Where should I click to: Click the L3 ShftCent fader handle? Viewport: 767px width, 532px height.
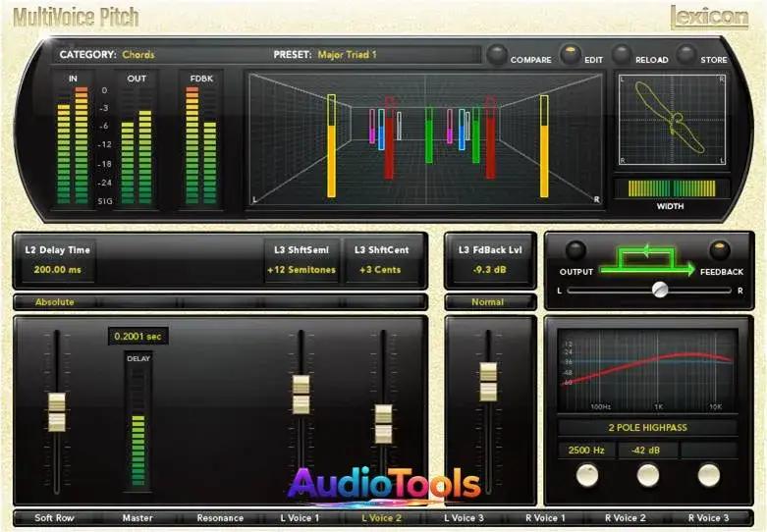[383, 424]
